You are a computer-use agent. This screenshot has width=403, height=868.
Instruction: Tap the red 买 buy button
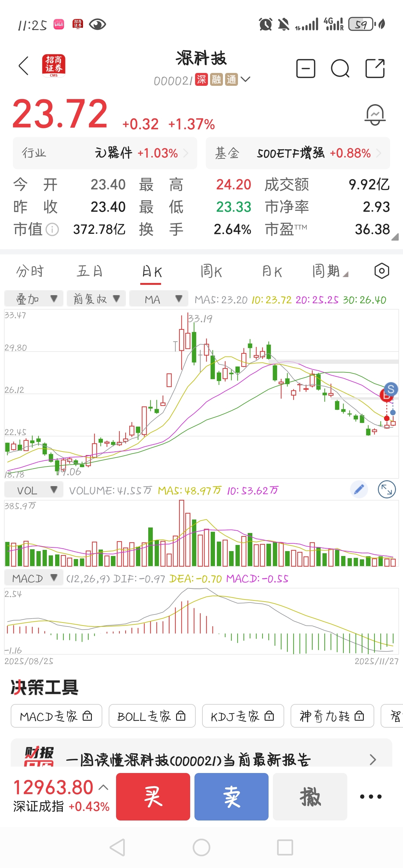coord(153,797)
